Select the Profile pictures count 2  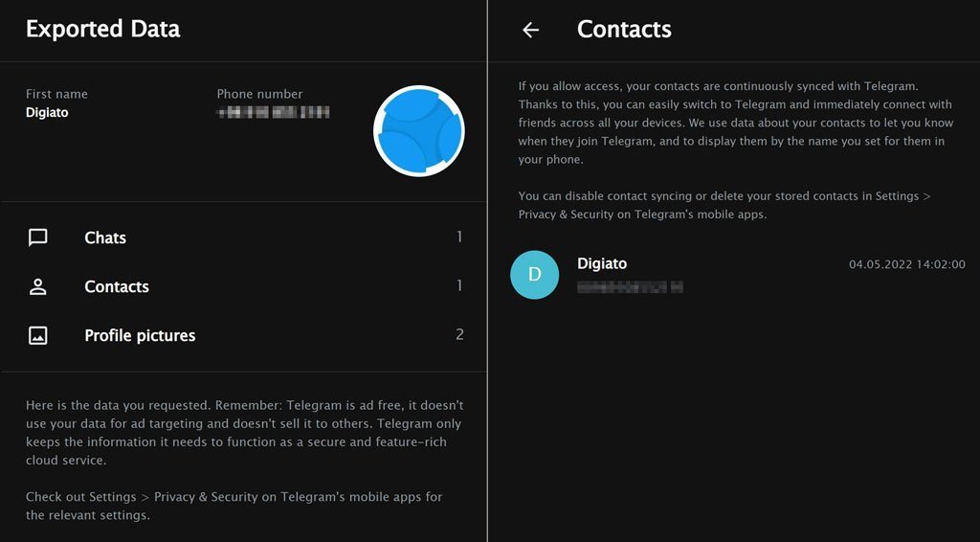click(x=459, y=334)
